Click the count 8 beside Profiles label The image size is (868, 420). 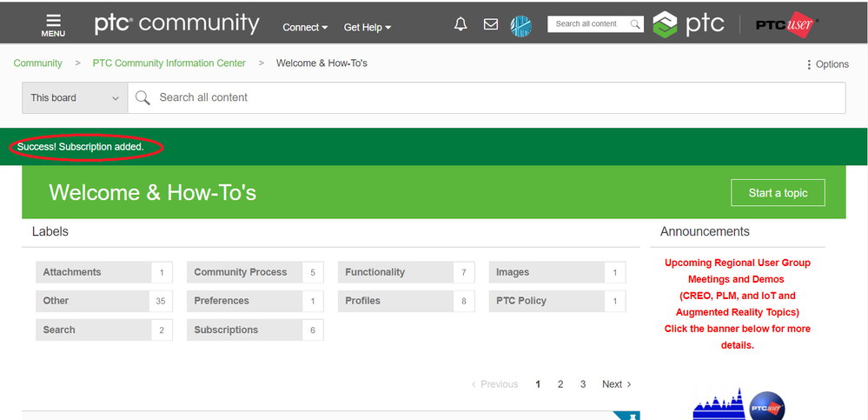[x=464, y=301]
